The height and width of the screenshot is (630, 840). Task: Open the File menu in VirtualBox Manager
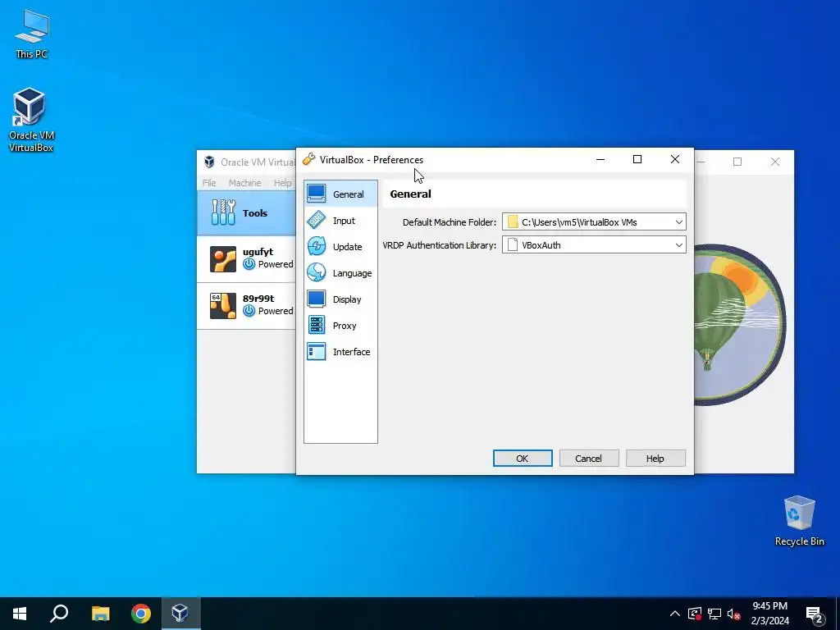(209, 183)
